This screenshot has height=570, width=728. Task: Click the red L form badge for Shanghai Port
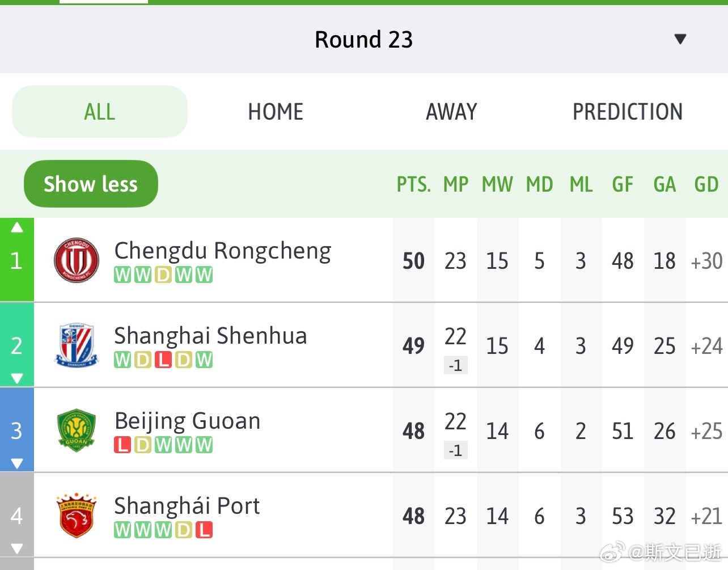(x=204, y=530)
